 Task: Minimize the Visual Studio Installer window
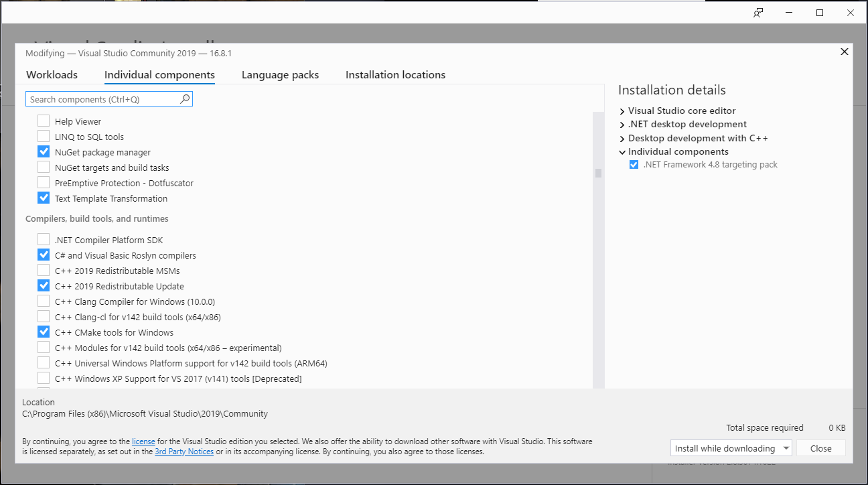coord(789,13)
